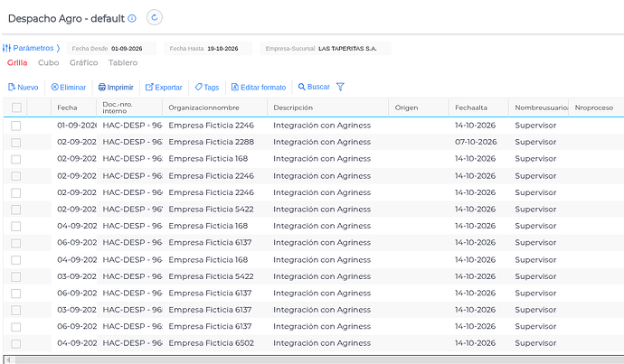Switch to the Gráfico tab
Viewport: 624px width, 364px height.
[x=83, y=62]
